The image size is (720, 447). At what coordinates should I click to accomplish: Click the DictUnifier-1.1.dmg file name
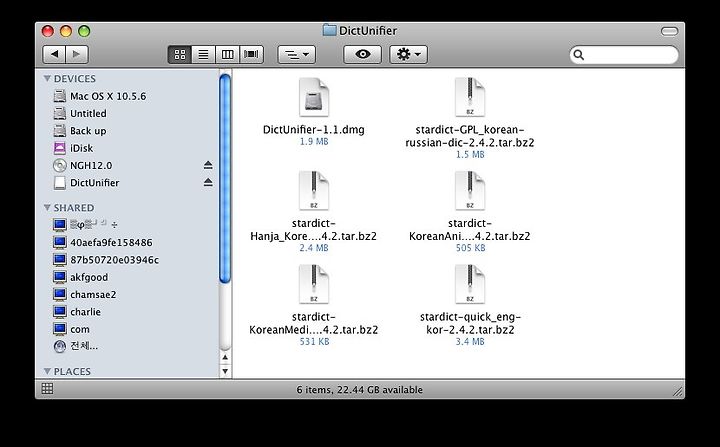pos(314,130)
